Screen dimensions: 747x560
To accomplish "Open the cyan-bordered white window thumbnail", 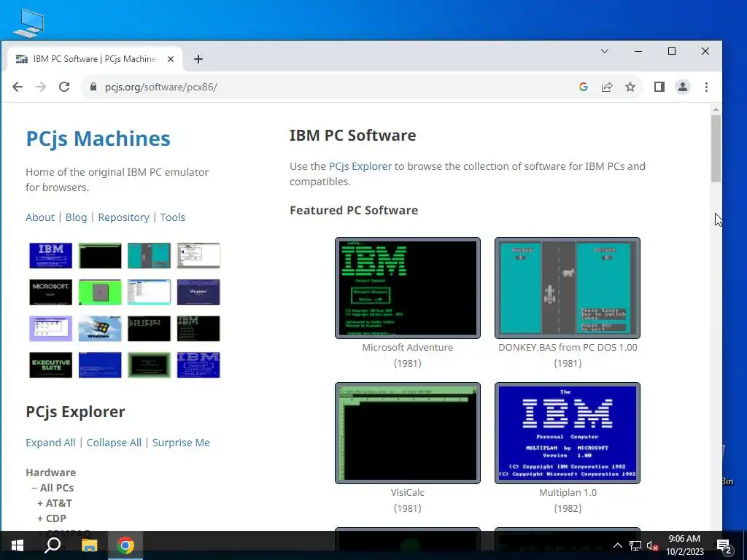I will click(x=149, y=292).
